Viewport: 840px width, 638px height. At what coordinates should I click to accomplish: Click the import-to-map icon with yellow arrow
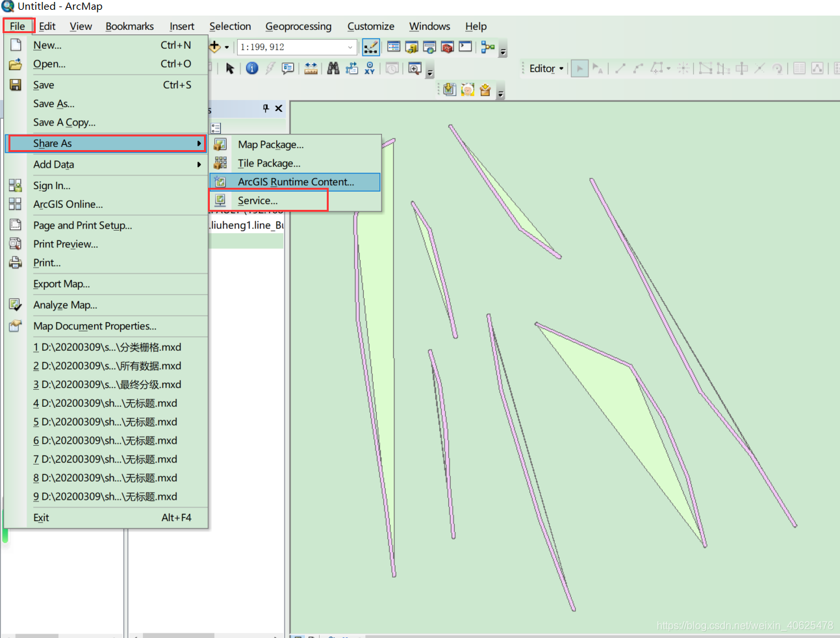coord(450,90)
